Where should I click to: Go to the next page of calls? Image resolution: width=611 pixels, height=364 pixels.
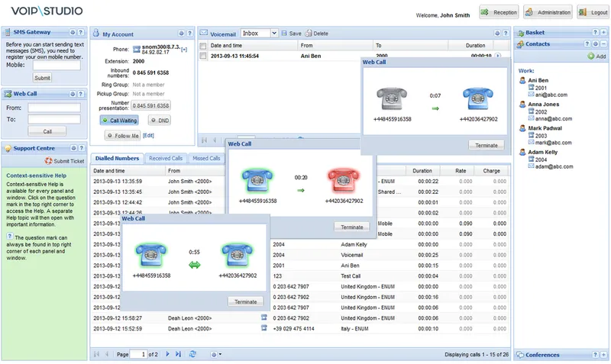pos(167,354)
